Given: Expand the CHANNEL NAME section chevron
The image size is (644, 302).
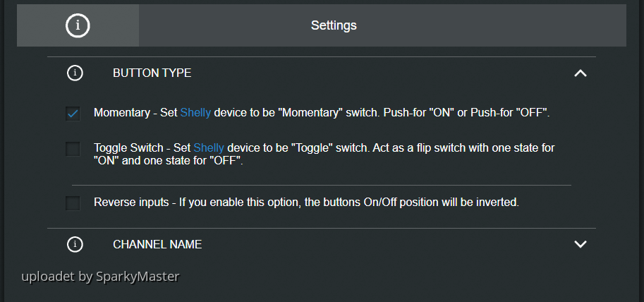Looking at the screenshot, I should point(581,244).
